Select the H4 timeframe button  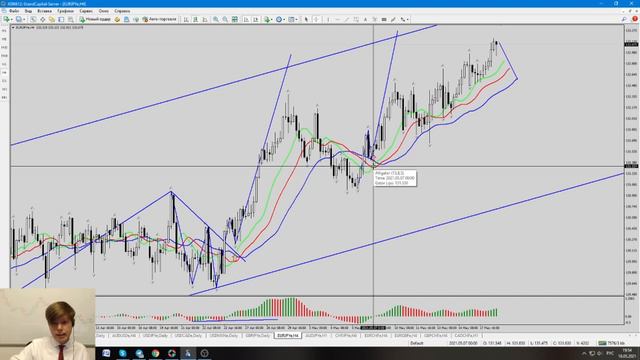click(4, 72)
